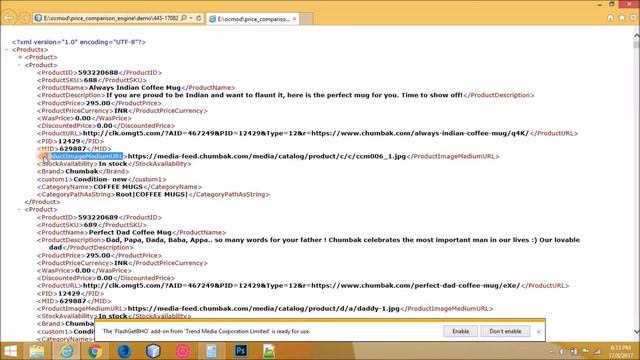Click the ProductSKU value 689
640x360 pixels.
click(x=91, y=225)
